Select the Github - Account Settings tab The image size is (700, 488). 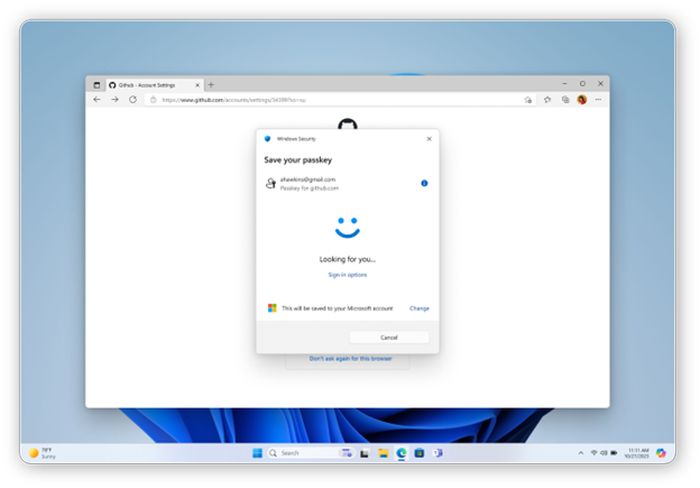pos(154,85)
